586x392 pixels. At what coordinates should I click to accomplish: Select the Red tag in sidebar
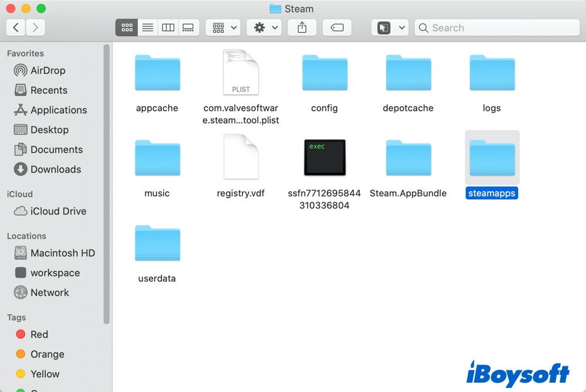[39, 335]
